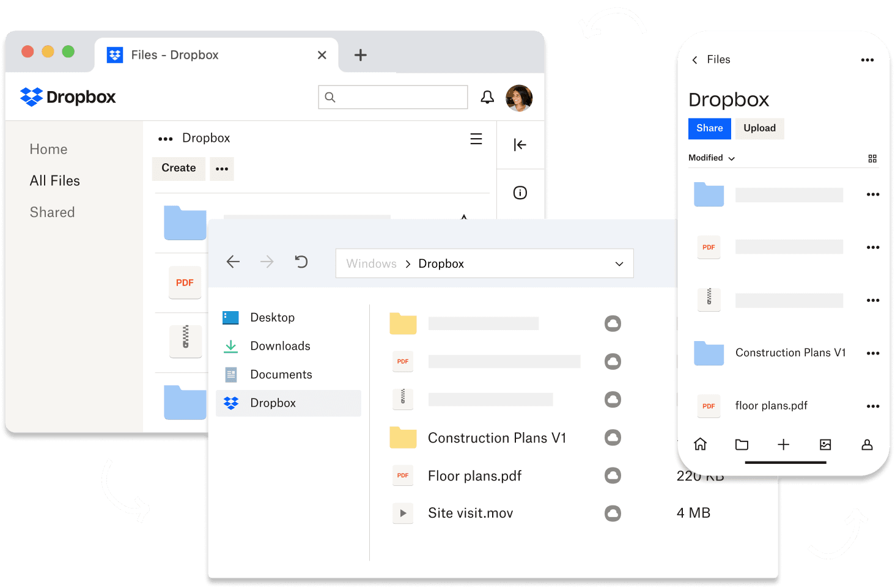Image resolution: width=895 pixels, height=588 pixels.
Task: Open the Modified sort dropdown on mobile
Action: coord(712,158)
